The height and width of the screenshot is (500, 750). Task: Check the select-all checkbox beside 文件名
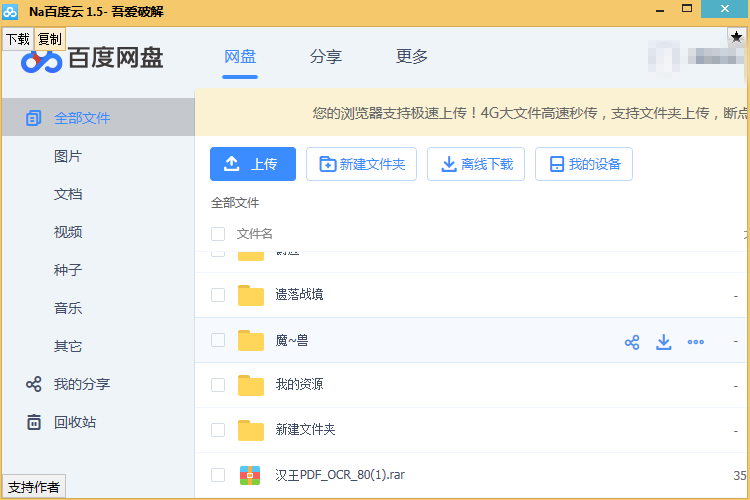[x=218, y=234]
